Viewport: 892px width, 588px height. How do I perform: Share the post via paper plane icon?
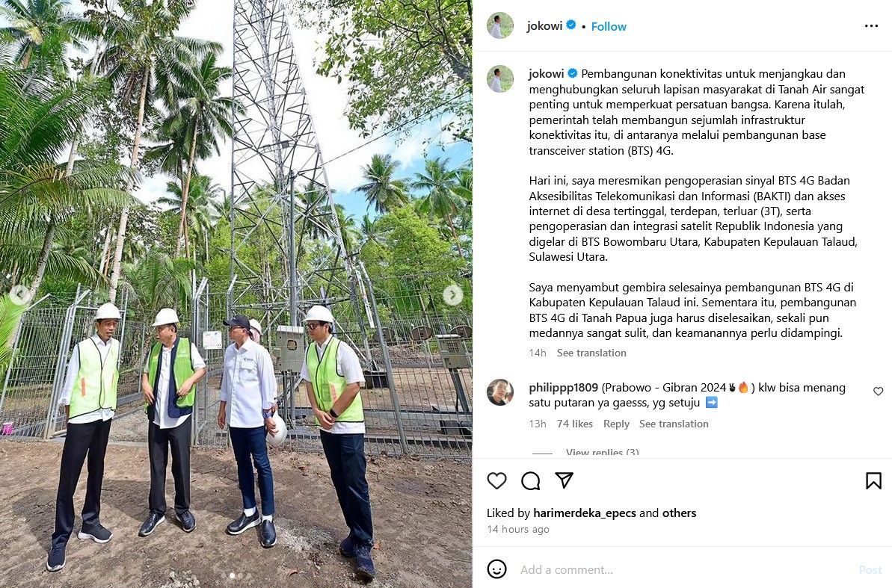(564, 480)
